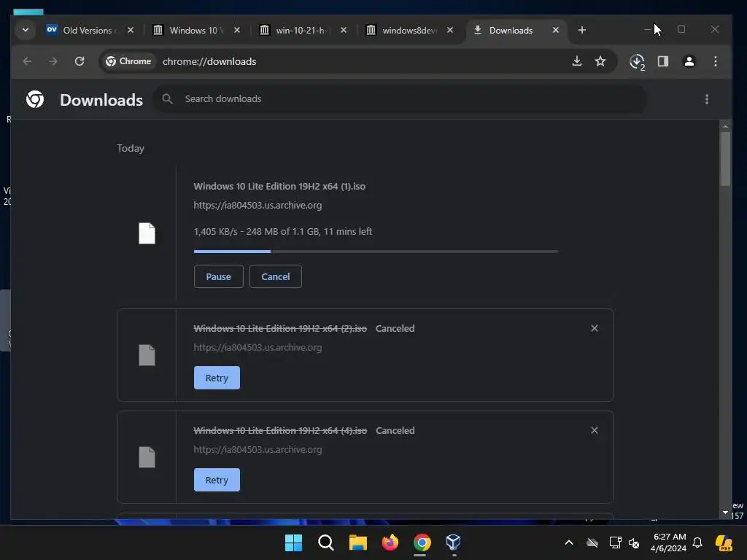Viewport: 747px width, 560px height.
Task: Click the scrollbar down arrow
Action: 725,513
